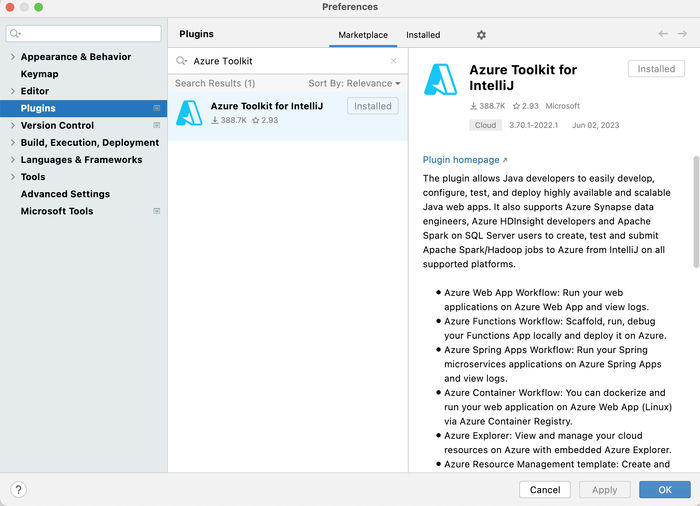Click the Microsoft vendor name
Viewport: 700px width, 506px height.
click(562, 106)
